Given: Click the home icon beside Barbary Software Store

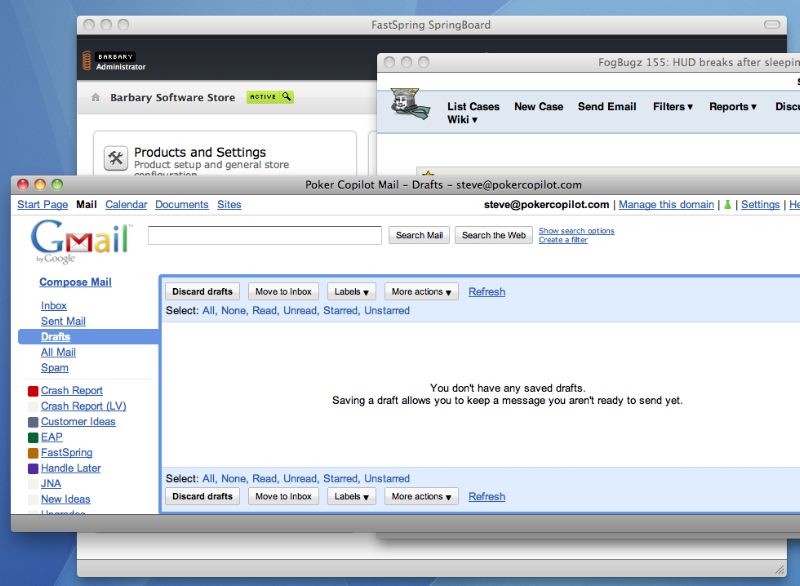Looking at the screenshot, I should point(95,97).
